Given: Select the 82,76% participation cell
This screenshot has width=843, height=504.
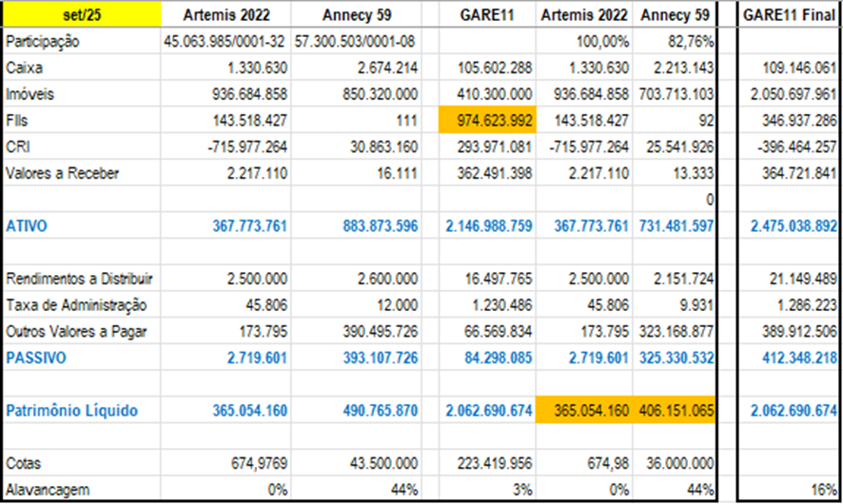Looking at the screenshot, I should (687, 43).
